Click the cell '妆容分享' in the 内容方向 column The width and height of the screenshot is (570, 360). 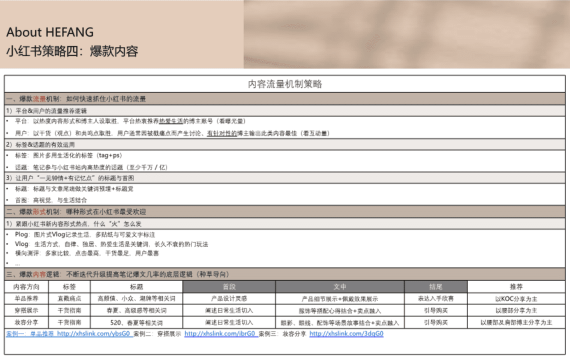click(26, 323)
